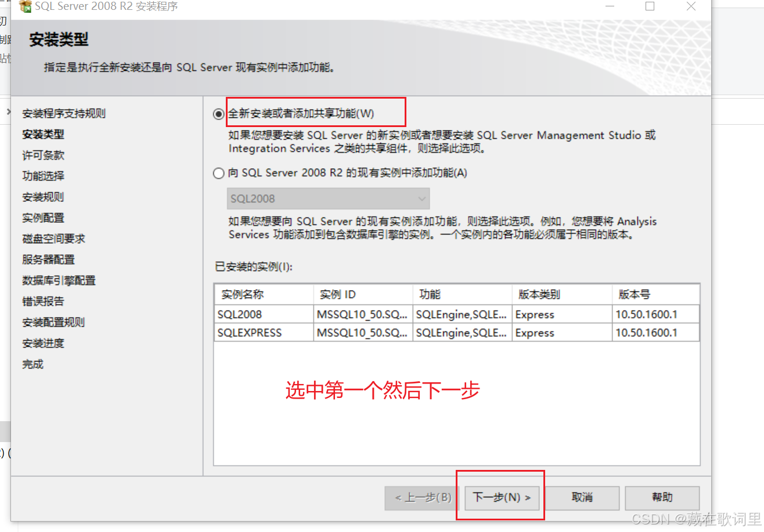The height and width of the screenshot is (532, 764).
Task: Select the 安装规则 step in sidebar
Action: point(43,197)
